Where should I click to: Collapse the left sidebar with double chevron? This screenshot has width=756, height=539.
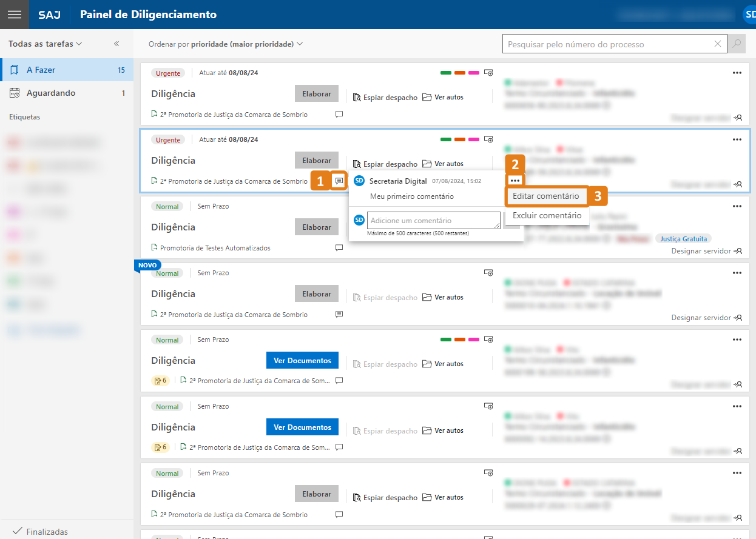[x=116, y=44]
